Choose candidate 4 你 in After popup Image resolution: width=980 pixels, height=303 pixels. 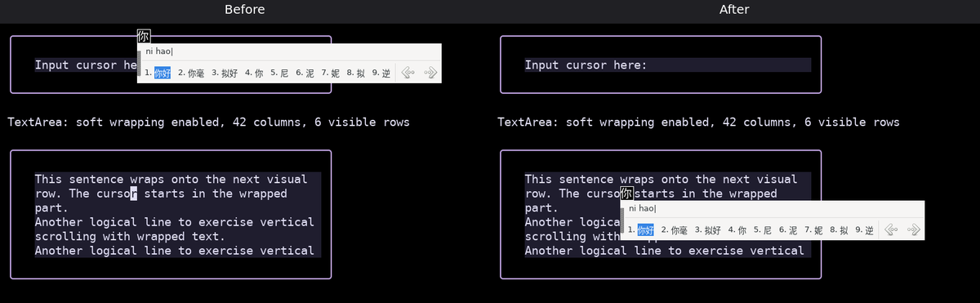pos(737,230)
